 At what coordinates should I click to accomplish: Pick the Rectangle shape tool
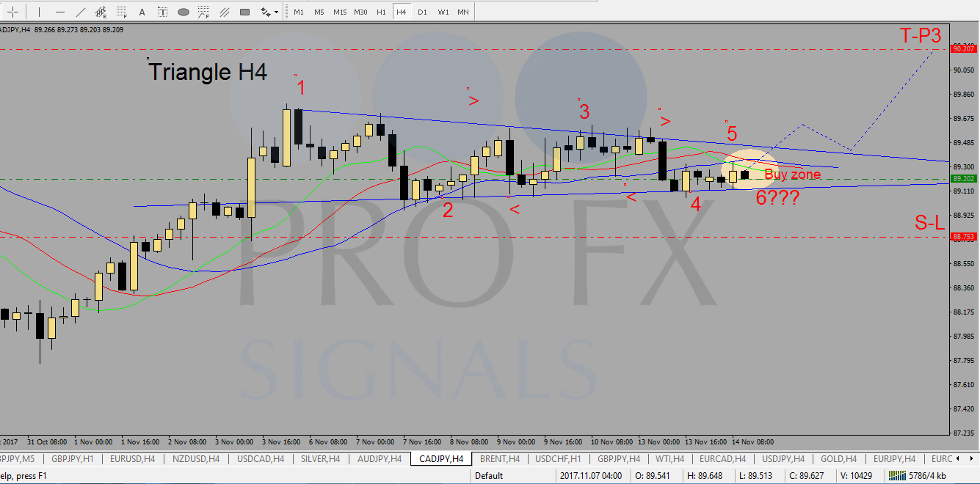(x=244, y=12)
